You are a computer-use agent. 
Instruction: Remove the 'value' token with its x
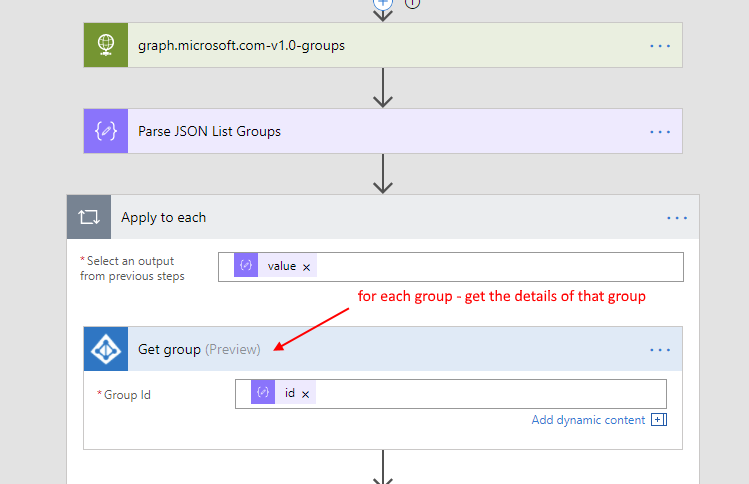[307, 267]
